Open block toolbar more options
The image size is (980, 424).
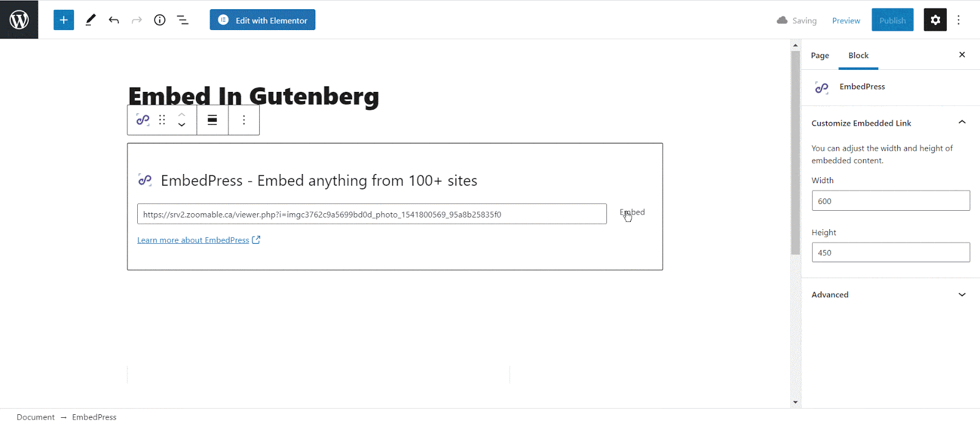(244, 120)
